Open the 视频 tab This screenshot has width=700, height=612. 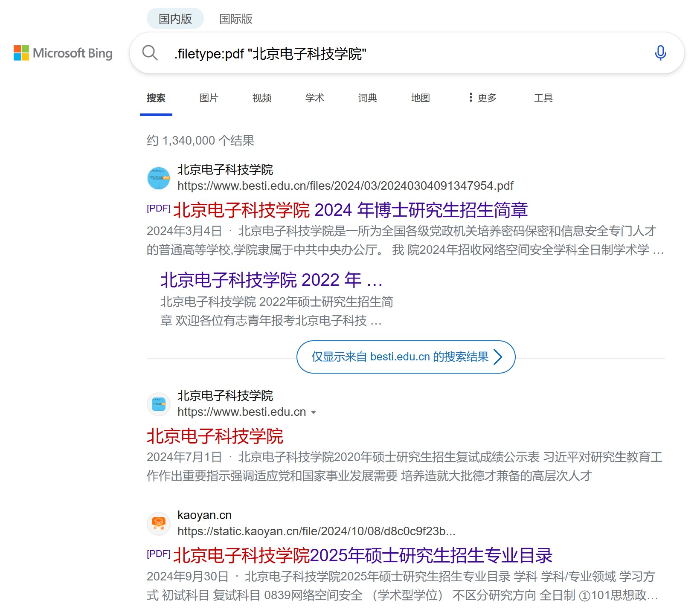pos(262,98)
